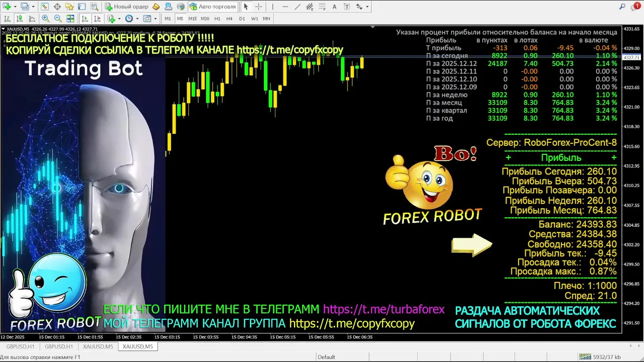Set timeframe to M1
Viewport: 644px width, 362px height.
pyautogui.click(x=168, y=19)
